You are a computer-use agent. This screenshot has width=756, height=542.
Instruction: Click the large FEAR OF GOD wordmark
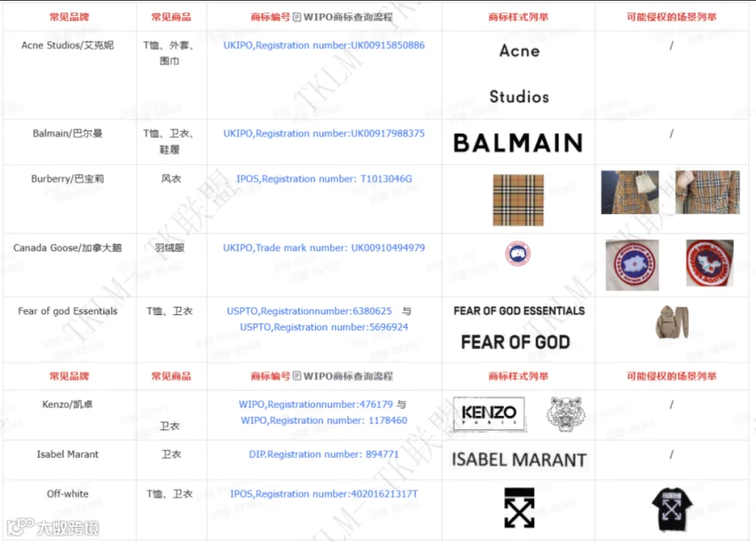(x=516, y=342)
